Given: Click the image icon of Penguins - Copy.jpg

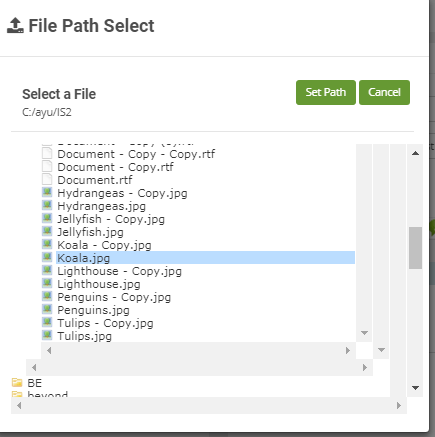Looking at the screenshot, I should (x=47, y=297).
